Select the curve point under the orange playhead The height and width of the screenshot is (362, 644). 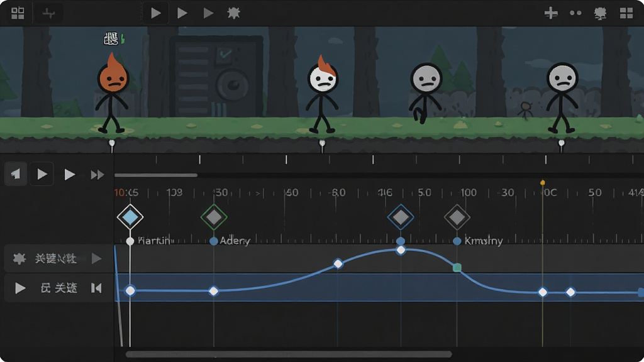click(543, 292)
